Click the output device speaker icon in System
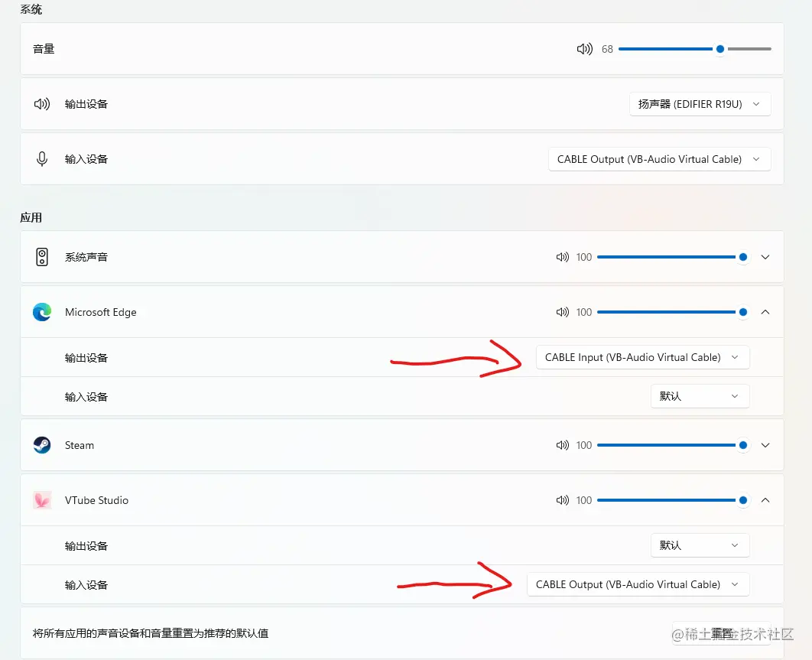Image resolution: width=812 pixels, height=660 pixels. tap(42, 104)
